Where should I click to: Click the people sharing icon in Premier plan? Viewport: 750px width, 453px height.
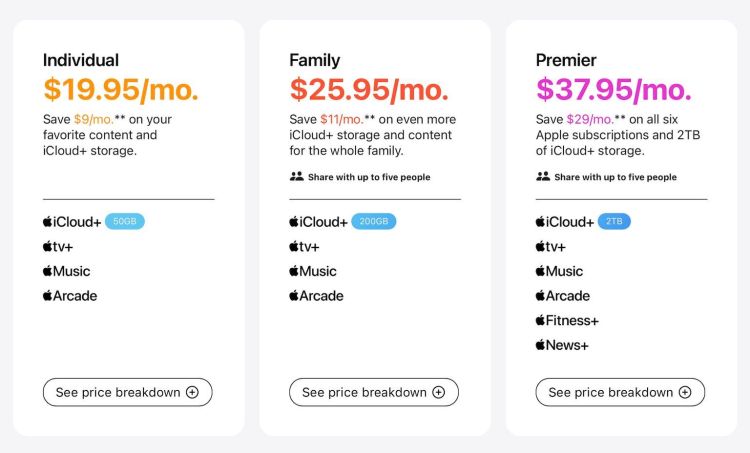543,177
